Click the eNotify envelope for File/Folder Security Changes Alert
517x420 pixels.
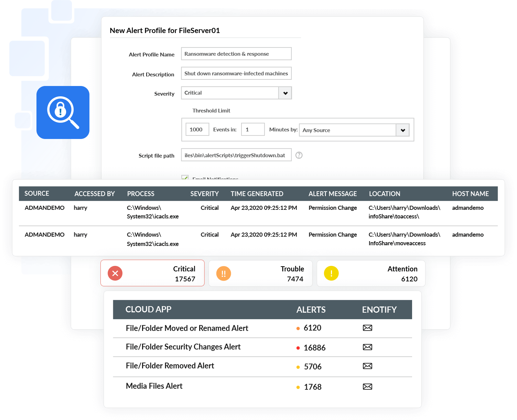(367, 347)
